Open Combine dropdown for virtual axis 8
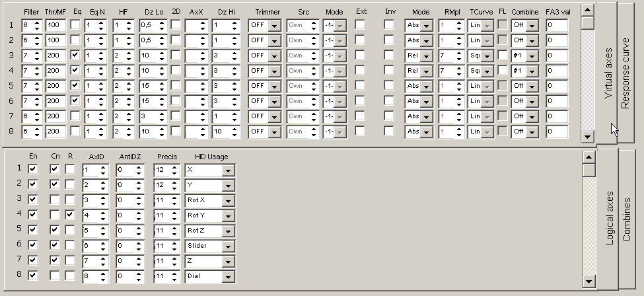 pos(532,132)
